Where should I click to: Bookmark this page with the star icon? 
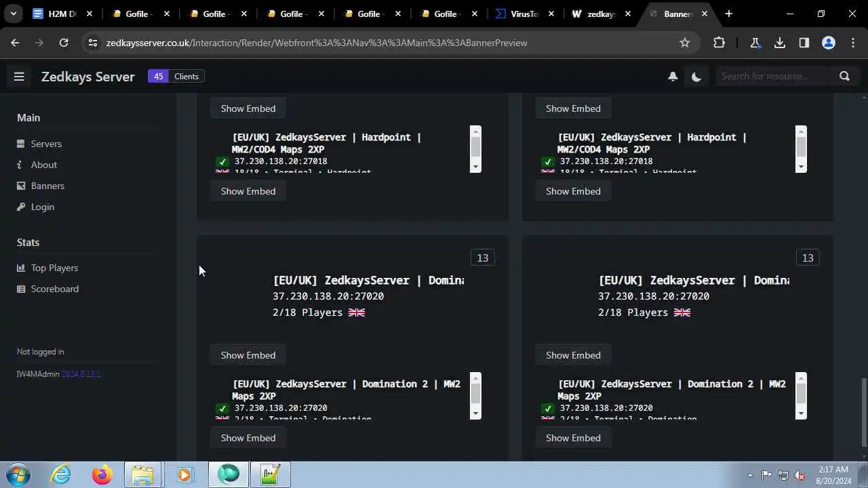(685, 43)
